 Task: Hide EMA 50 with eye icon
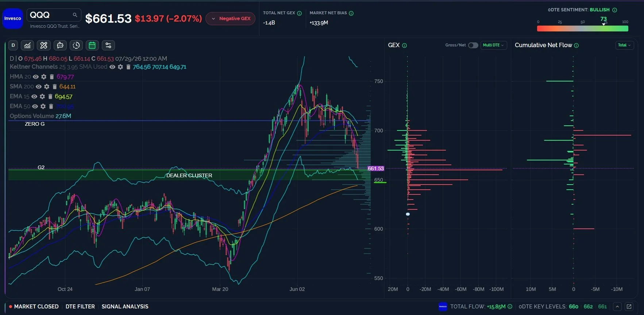point(35,106)
